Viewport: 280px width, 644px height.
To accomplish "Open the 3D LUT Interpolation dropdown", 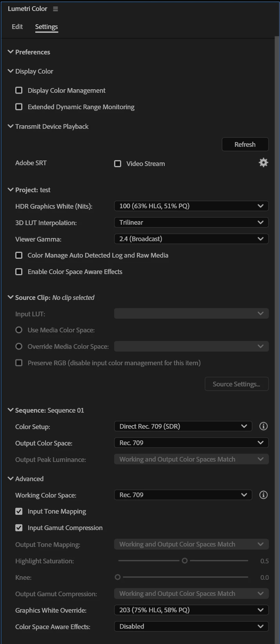I will 191,222.
